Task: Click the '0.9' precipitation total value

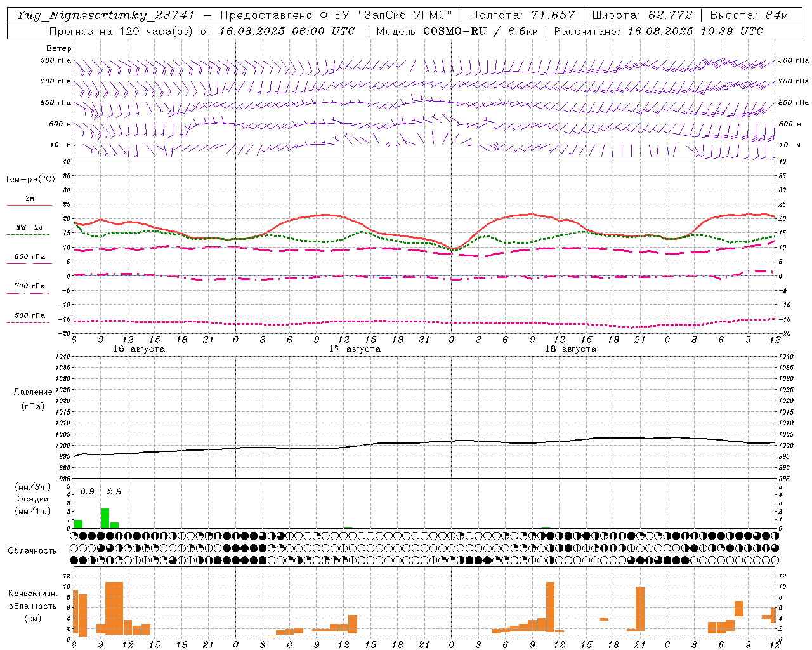Action: coord(88,491)
